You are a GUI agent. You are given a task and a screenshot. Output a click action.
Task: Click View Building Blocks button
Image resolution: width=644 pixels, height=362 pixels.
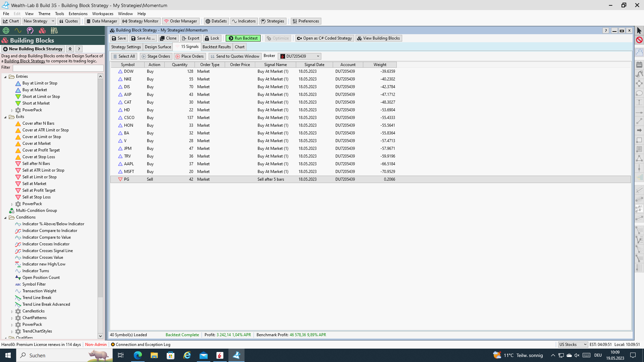click(x=379, y=38)
